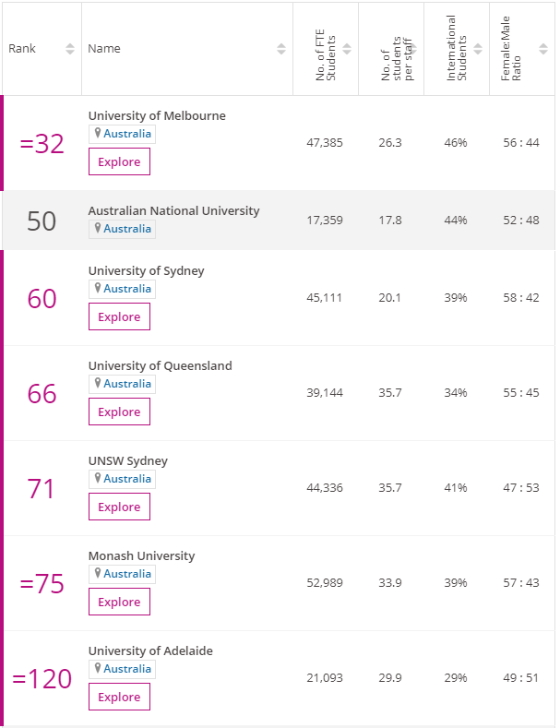Explore University of Adelaide
This screenshot has height=728, width=560.
119,697
